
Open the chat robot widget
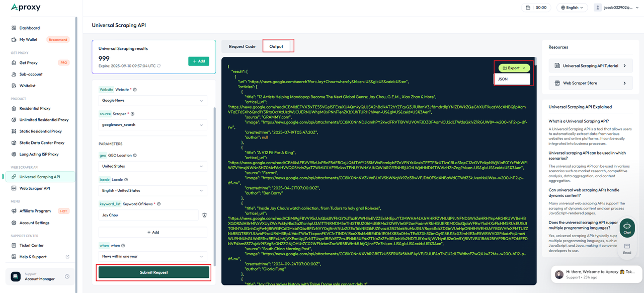coord(627,227)
